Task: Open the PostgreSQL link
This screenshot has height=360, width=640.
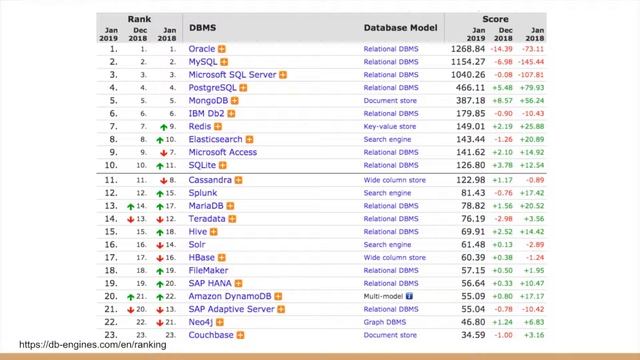Action: [212, 88]
